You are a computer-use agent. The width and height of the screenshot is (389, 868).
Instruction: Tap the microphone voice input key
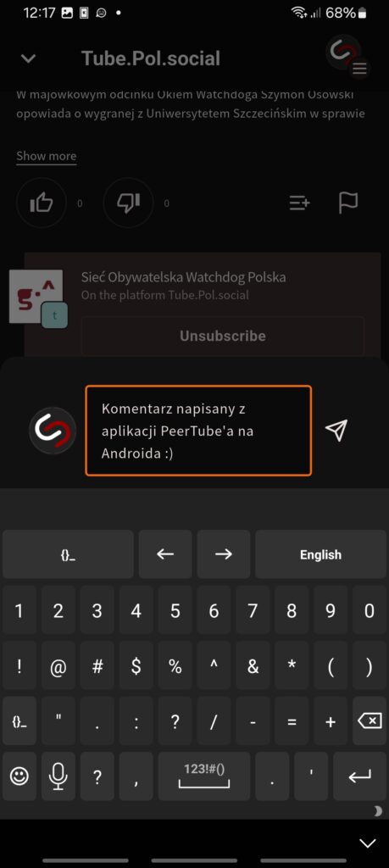tap(58, 776)
